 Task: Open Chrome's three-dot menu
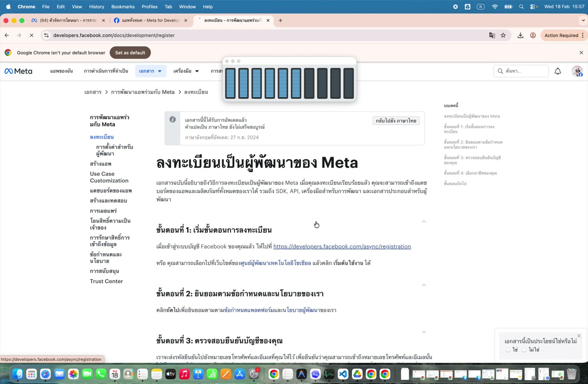583,35
